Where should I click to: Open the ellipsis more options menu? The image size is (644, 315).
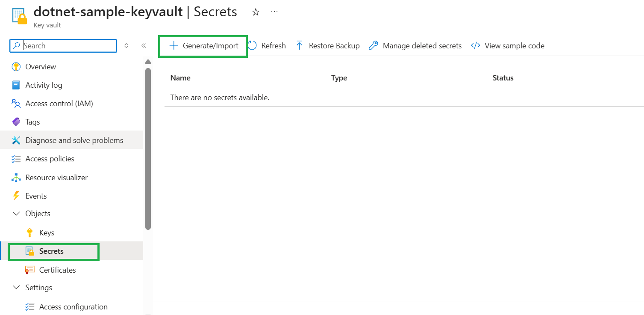coord(274,12)
